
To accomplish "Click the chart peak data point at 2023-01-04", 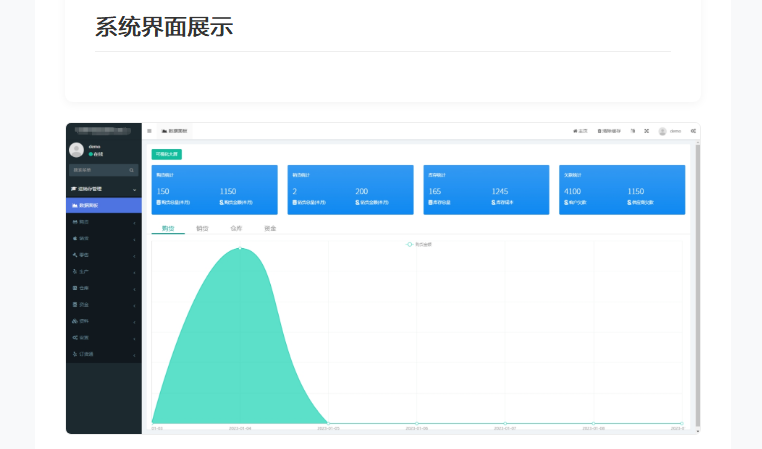I will pyautogui.click(x=240, y=248).
